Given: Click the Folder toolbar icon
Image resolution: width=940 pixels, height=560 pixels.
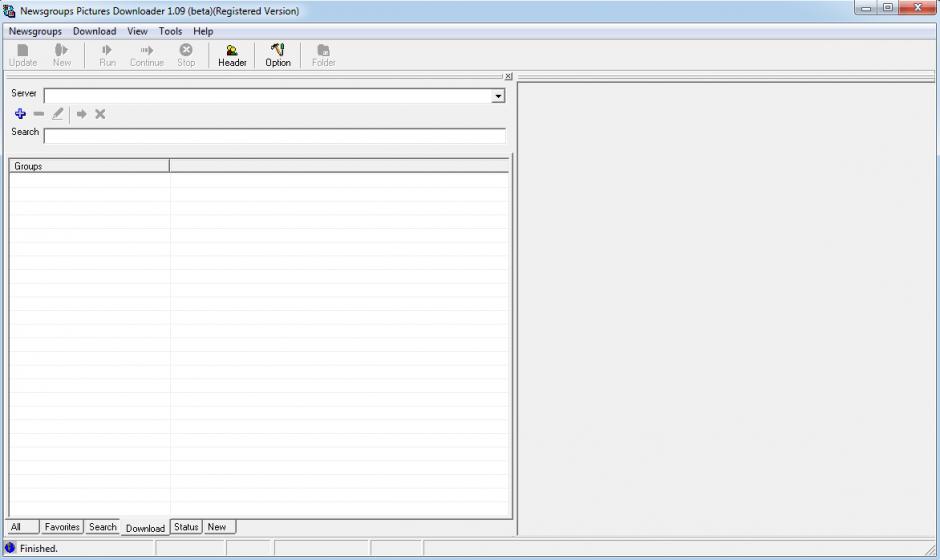Looking at the screenshot, I should pyautogui.click(x=323, y=55).
